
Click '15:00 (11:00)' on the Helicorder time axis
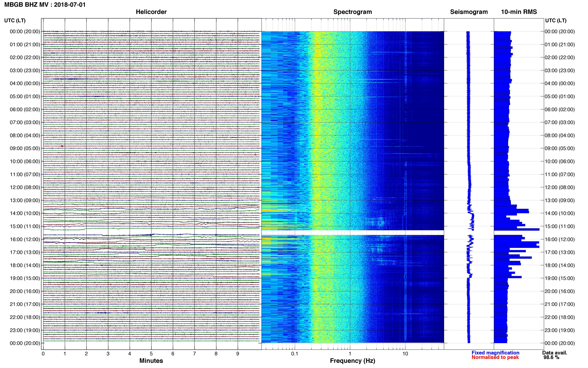coord(25,226)
